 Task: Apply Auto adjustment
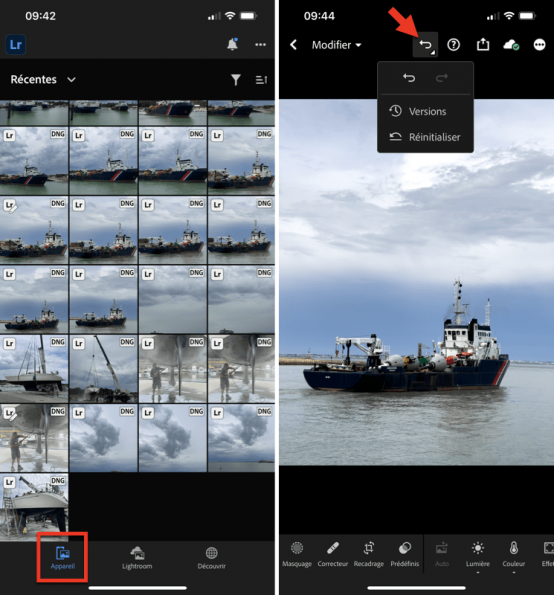pos(442,554)
